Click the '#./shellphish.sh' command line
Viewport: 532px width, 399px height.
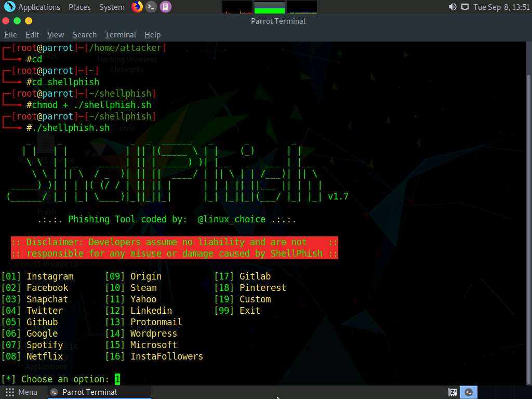[x=68, y=128]
